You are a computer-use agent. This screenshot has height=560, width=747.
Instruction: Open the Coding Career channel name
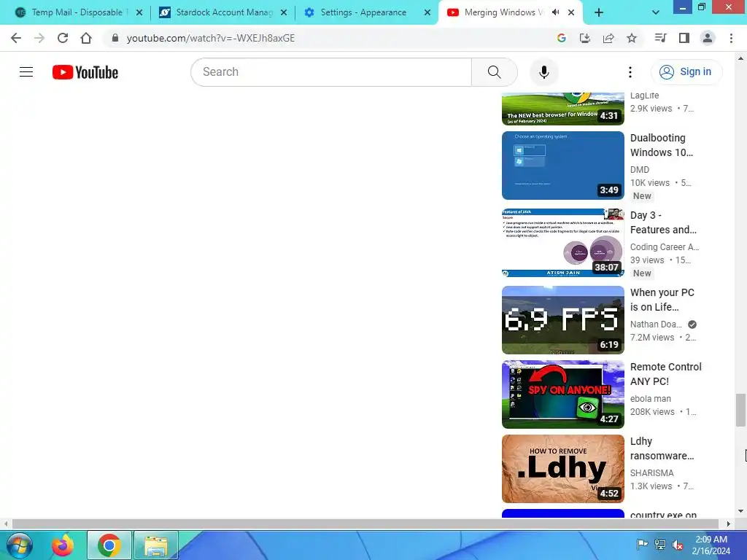tap(664, 246)
